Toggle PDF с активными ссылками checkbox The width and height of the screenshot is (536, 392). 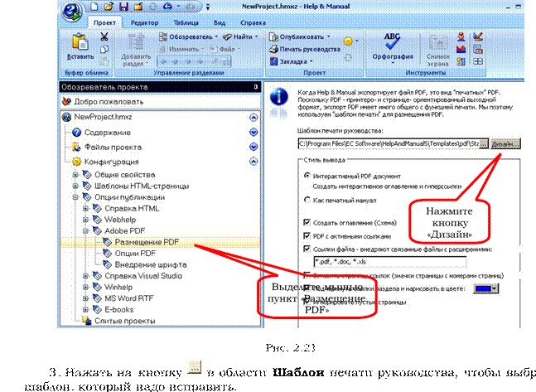(x=307, y=236)
